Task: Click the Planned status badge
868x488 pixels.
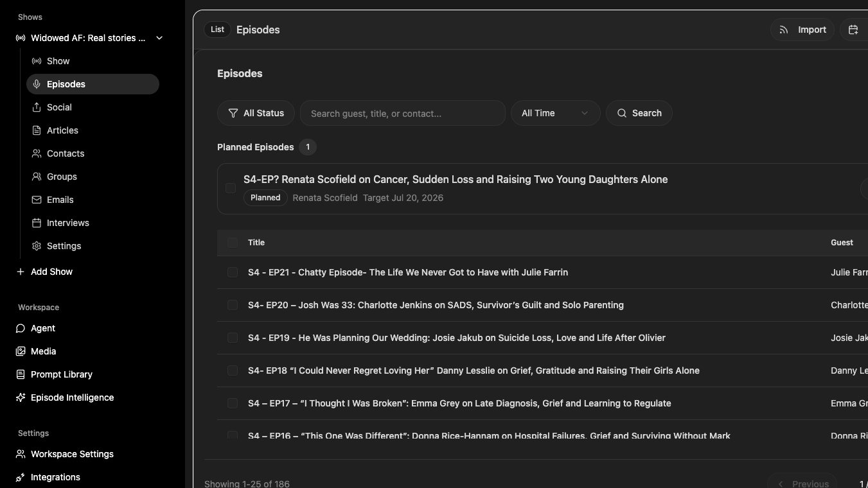Action: [265, 198]
